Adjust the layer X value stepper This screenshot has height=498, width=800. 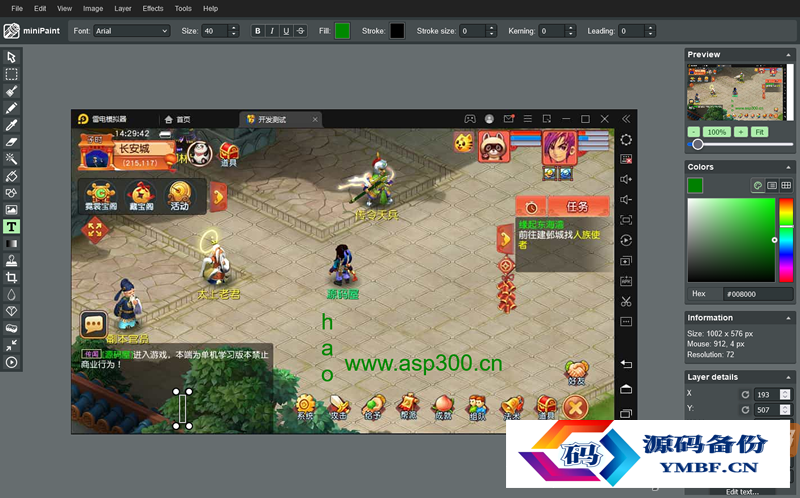pos(785,394)
